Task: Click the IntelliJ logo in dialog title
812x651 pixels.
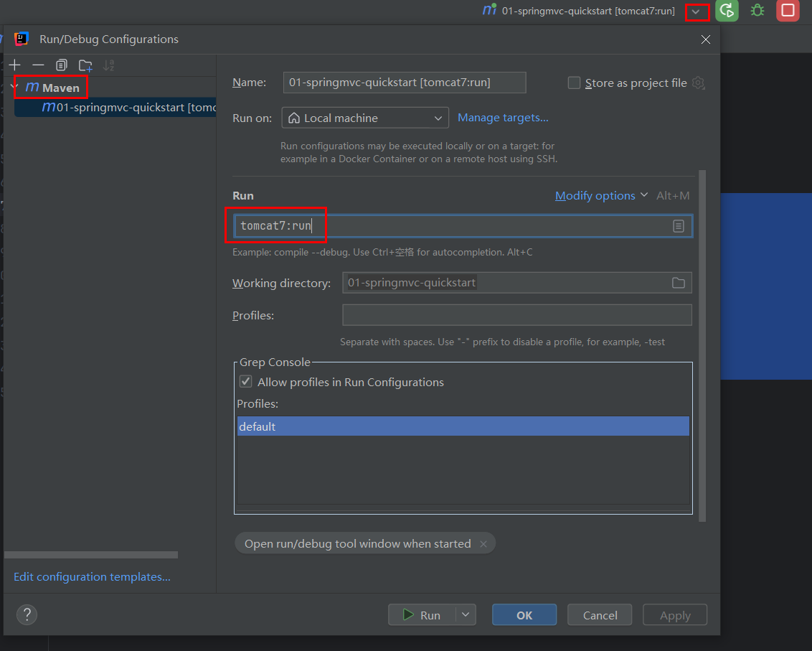Action: pyautogui.click(x=22, y=39)
